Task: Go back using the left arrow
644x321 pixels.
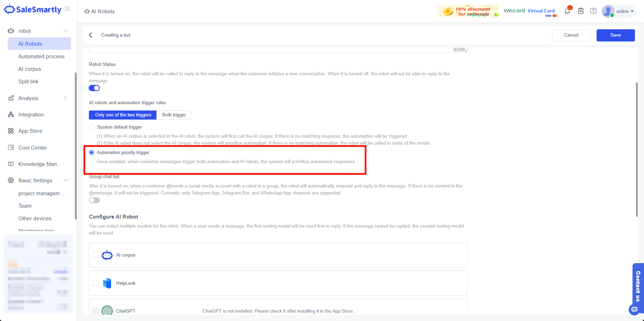Action: (x=91, y=35)
